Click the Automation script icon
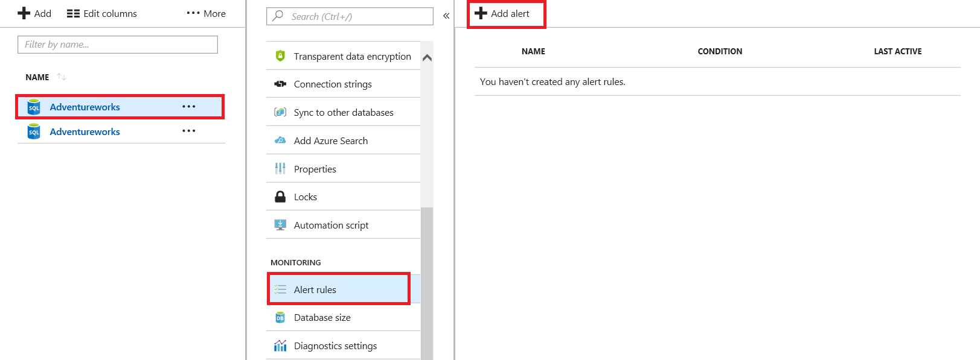Image resolution: width=980 pixels, height=360 pixels. tap(280, 225)
